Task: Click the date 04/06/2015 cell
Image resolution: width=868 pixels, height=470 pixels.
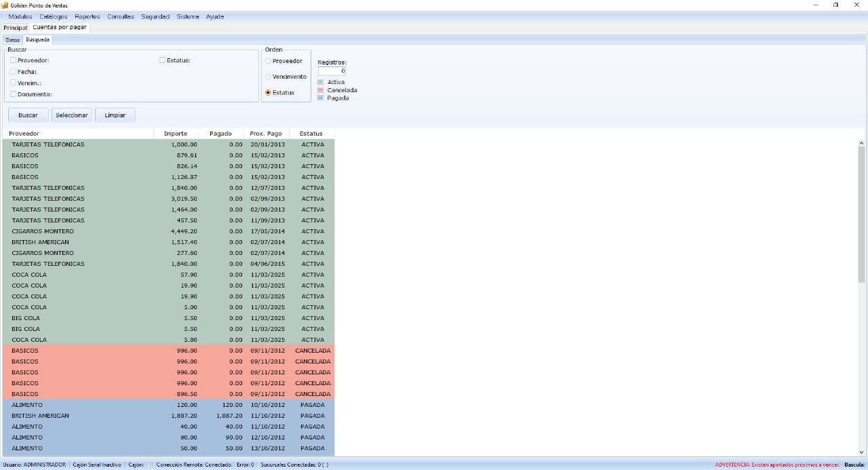Action: (268, 264)
